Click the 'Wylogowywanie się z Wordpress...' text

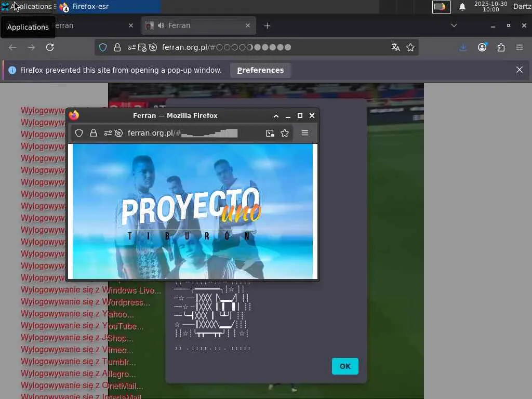tap(85, 302)
